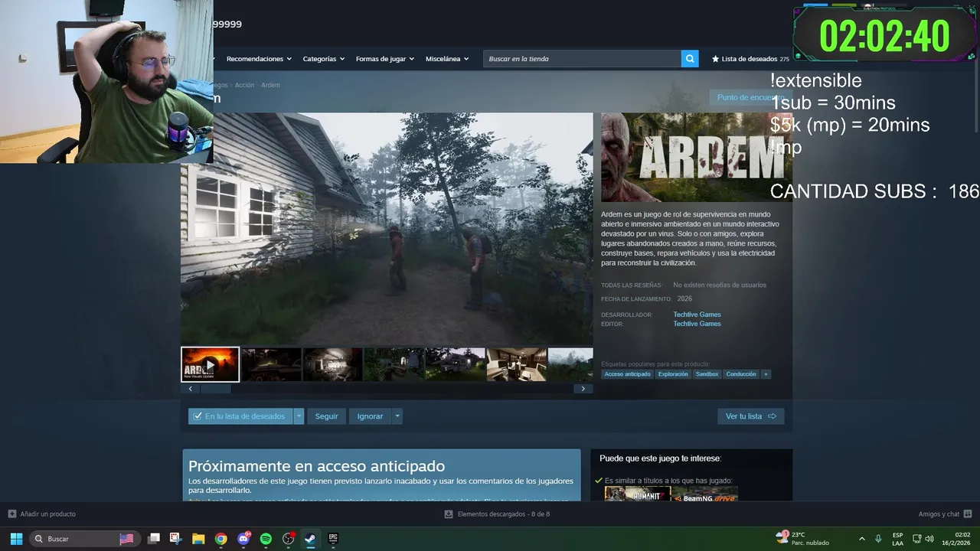
Task: Click the screenshot strip horizontal scrollbar handle
Action: [215, 389]
